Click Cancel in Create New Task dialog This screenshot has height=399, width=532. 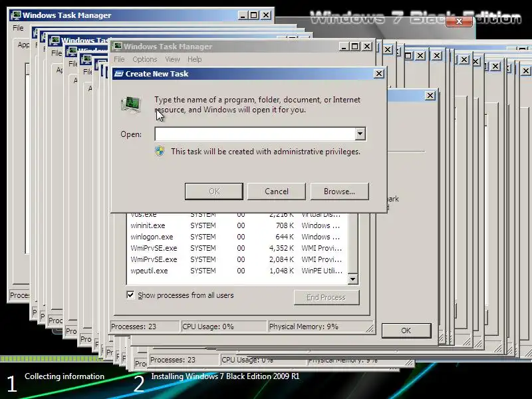click(277, 192)
